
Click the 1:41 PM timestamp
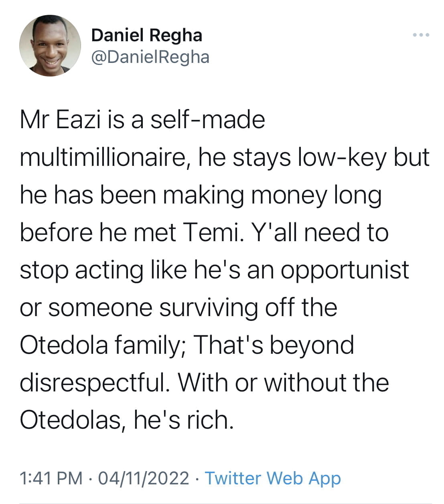51,478
